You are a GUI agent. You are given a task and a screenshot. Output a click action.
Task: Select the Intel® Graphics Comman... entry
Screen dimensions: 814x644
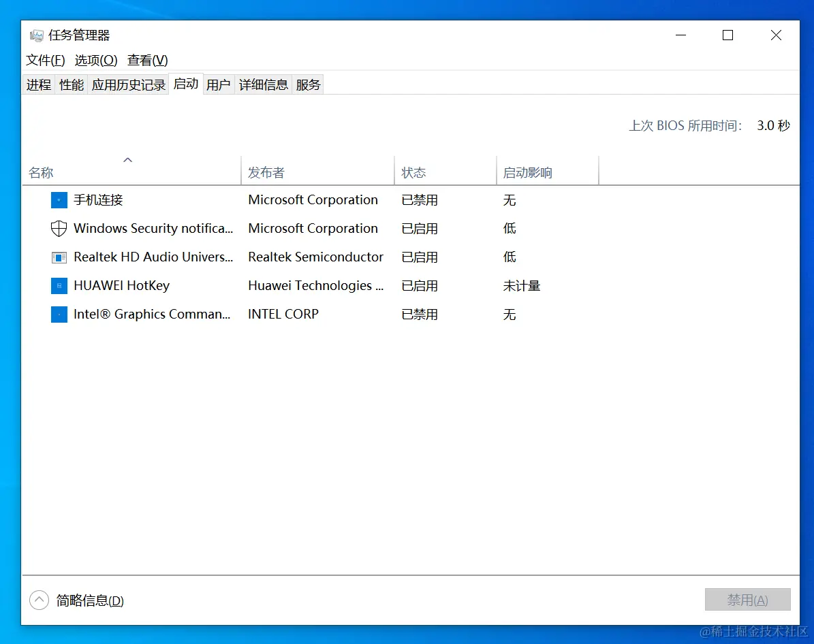[x=152, y=314]
